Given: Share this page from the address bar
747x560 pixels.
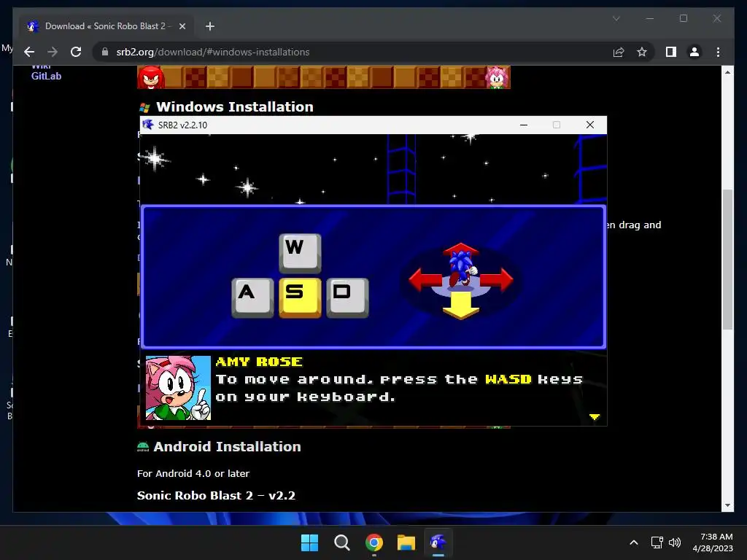Looking at the screenshot, I should pos(619,52).
